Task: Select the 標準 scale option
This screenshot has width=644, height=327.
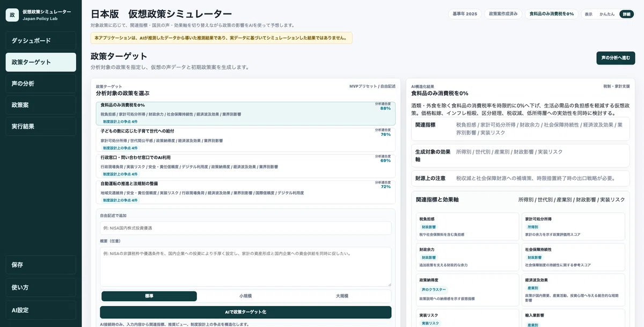Action: pos(149,296)
